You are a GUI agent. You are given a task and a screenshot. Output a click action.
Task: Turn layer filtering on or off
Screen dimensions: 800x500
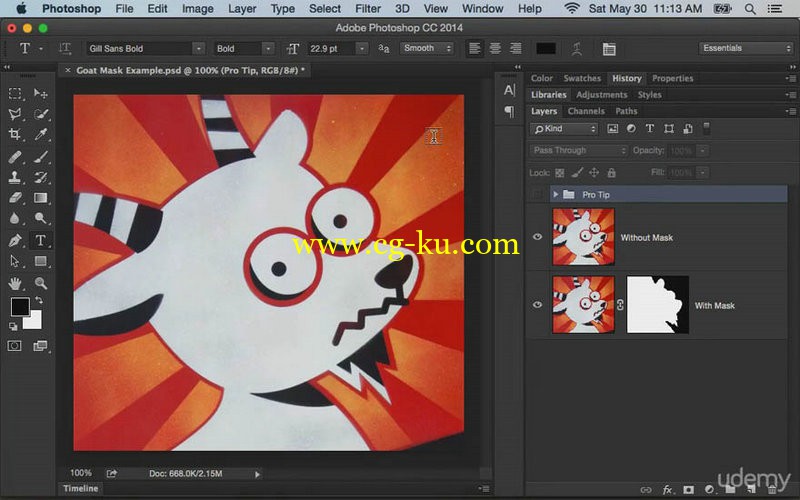707,129
